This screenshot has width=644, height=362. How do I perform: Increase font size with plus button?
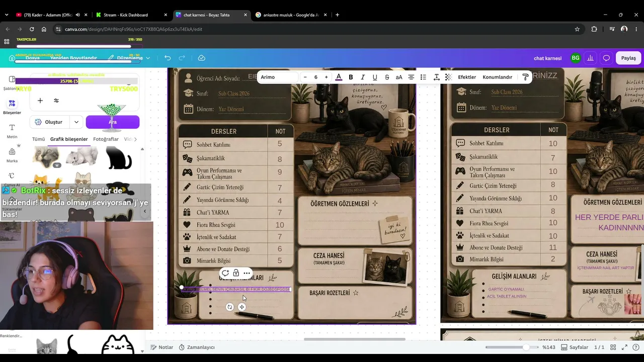coord(326,77)
